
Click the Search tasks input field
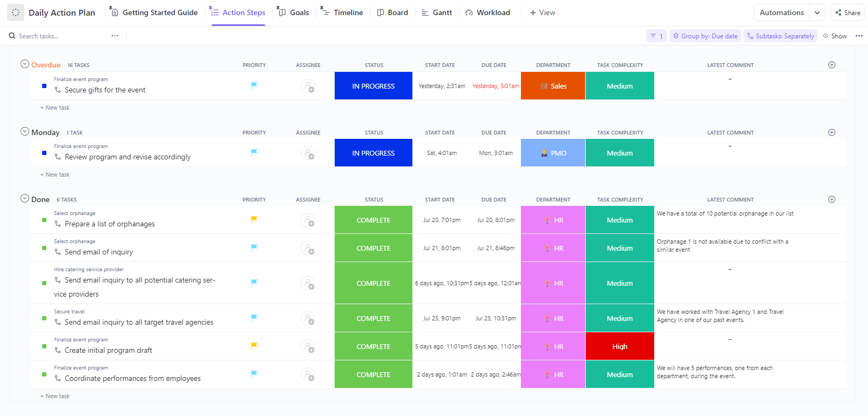pos(59,36)
